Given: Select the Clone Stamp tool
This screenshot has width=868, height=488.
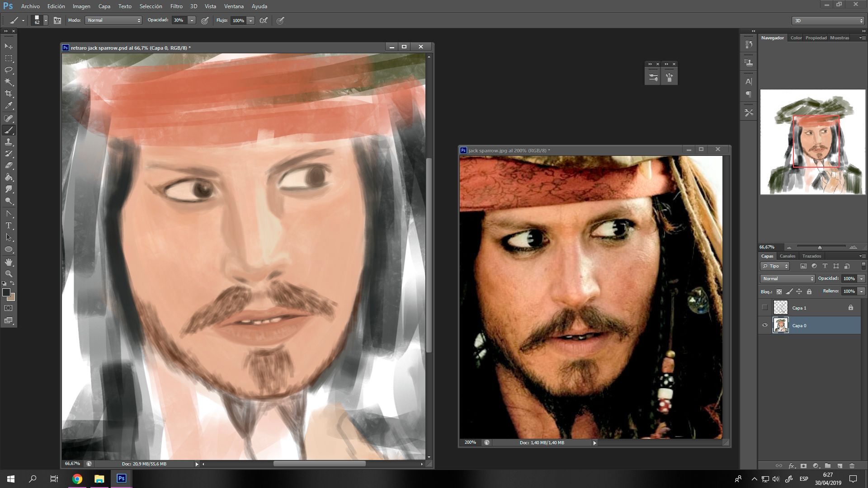Looking at the screenshot, I should pyautogui.click(x=9, y=142).
